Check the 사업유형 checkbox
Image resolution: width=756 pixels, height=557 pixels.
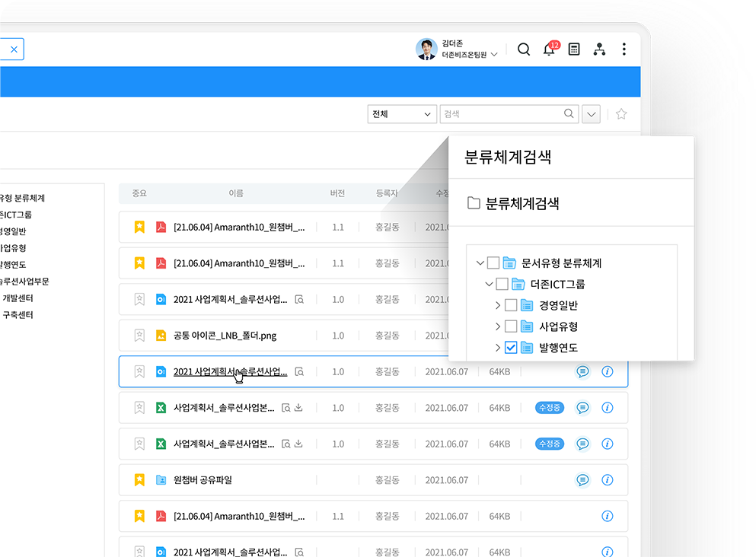pyautogui.click(x=511, y=326)
